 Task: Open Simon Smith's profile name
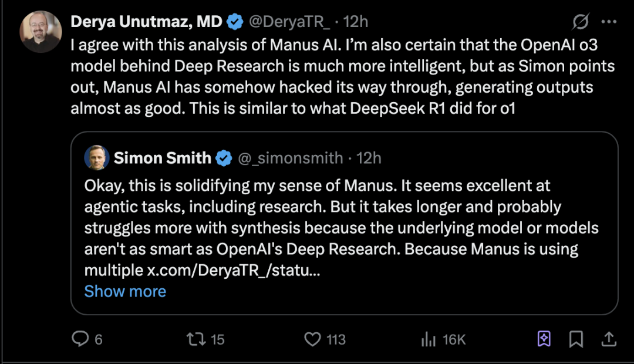pyautogui.click(x=163, y=157)
